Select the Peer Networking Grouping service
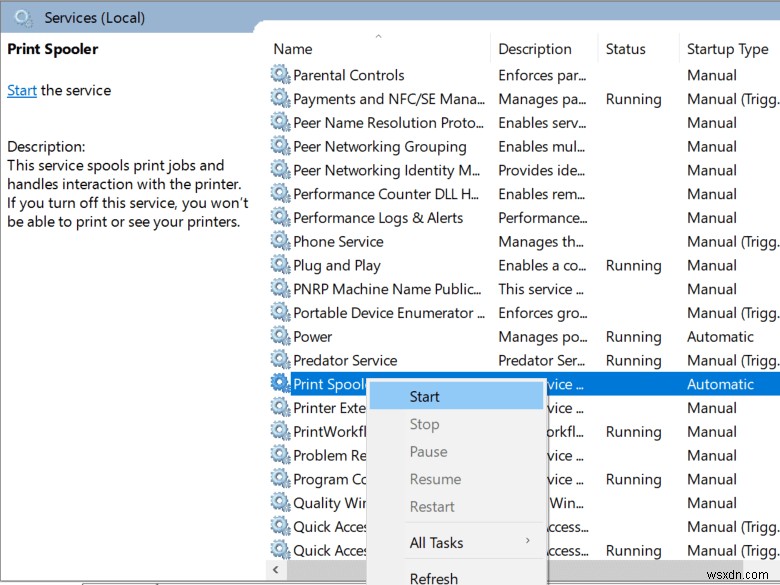This screenshot has width=780, height=585. coord(380,147)
